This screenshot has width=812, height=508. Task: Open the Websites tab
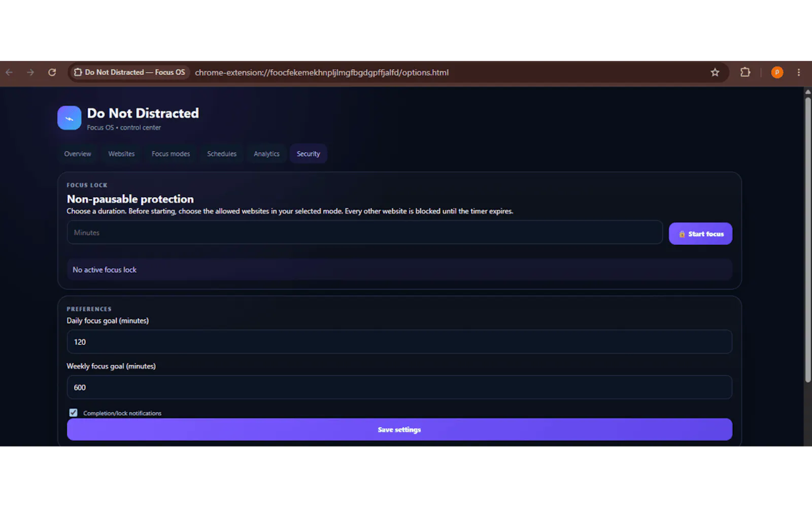pos(121,154)
